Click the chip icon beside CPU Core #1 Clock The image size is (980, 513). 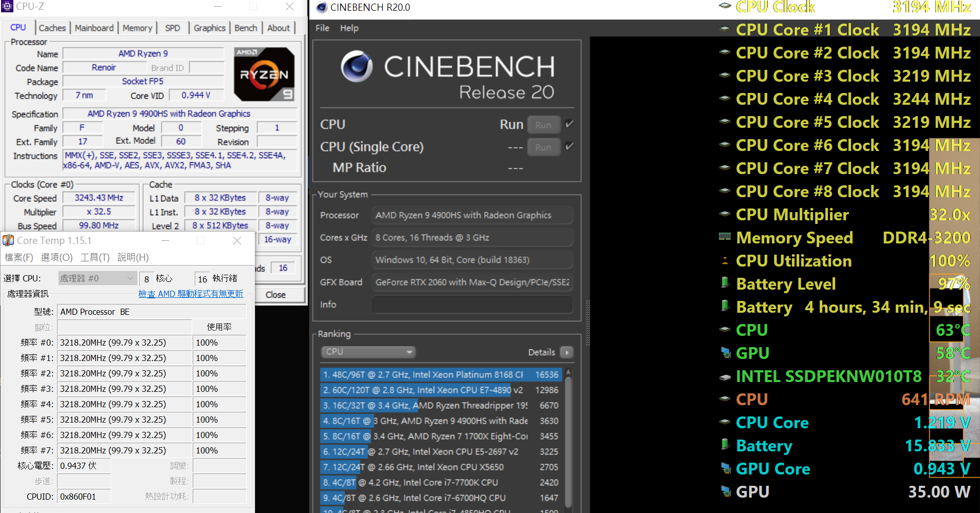[725, 29]
